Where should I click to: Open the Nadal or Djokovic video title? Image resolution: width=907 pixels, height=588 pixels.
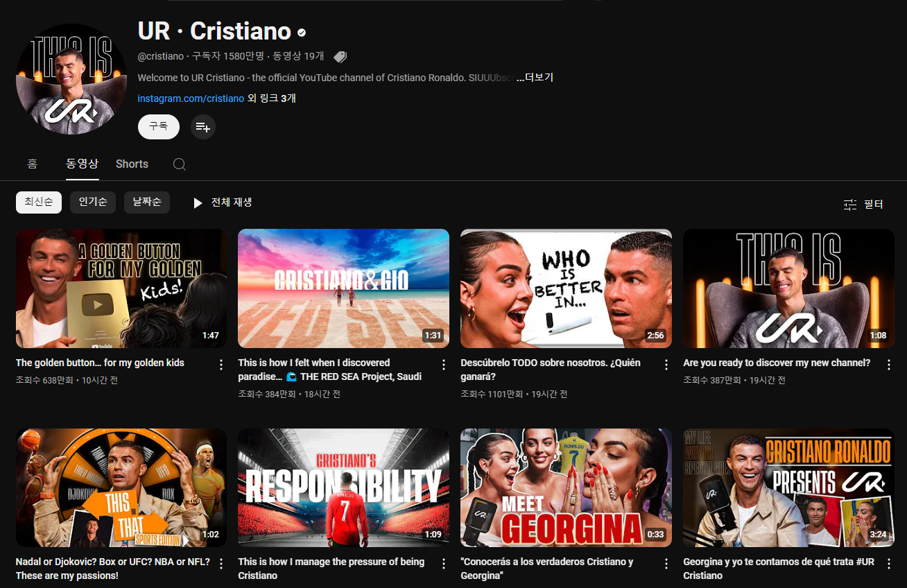113,569
